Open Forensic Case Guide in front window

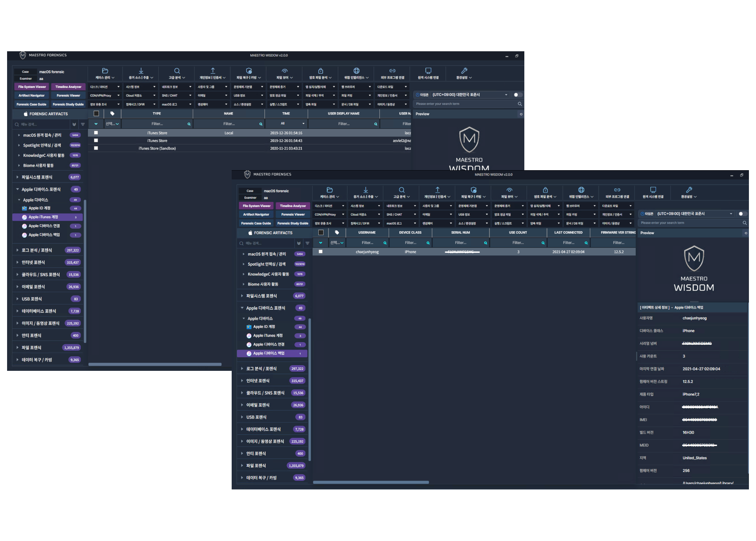point(256,224)
